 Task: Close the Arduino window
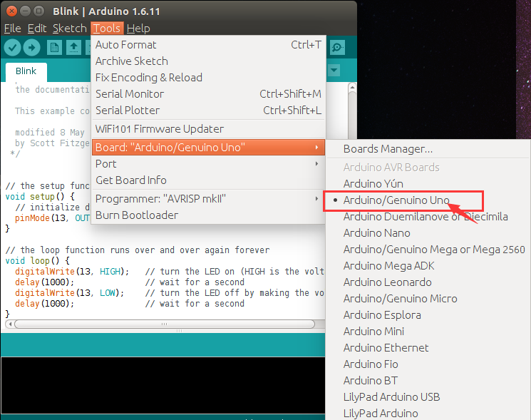coord(11,11)
